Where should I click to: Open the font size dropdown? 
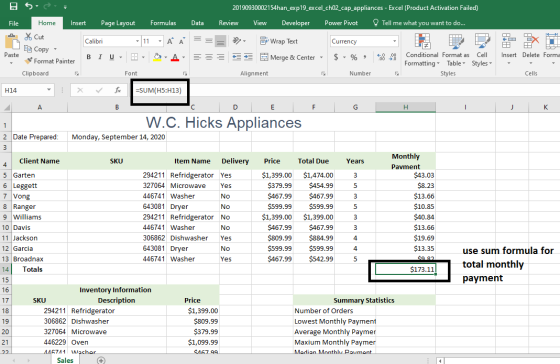coord(160,41)
